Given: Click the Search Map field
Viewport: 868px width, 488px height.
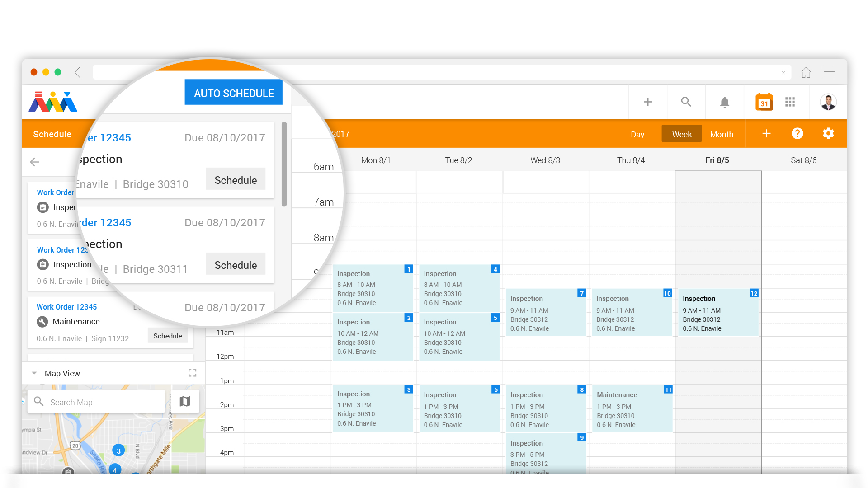Looking at the screenshot, I should 96,402.
